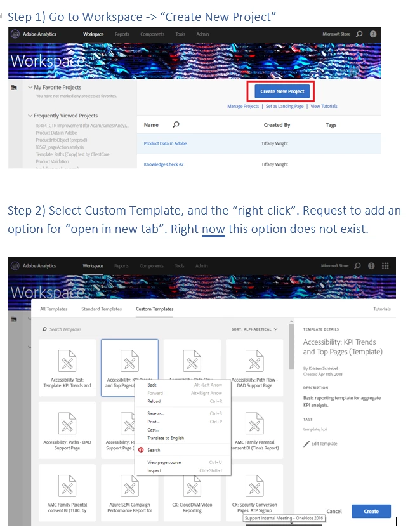415x532 pixels.
Task: Click the Create New Project button
Action: point(282,91)
